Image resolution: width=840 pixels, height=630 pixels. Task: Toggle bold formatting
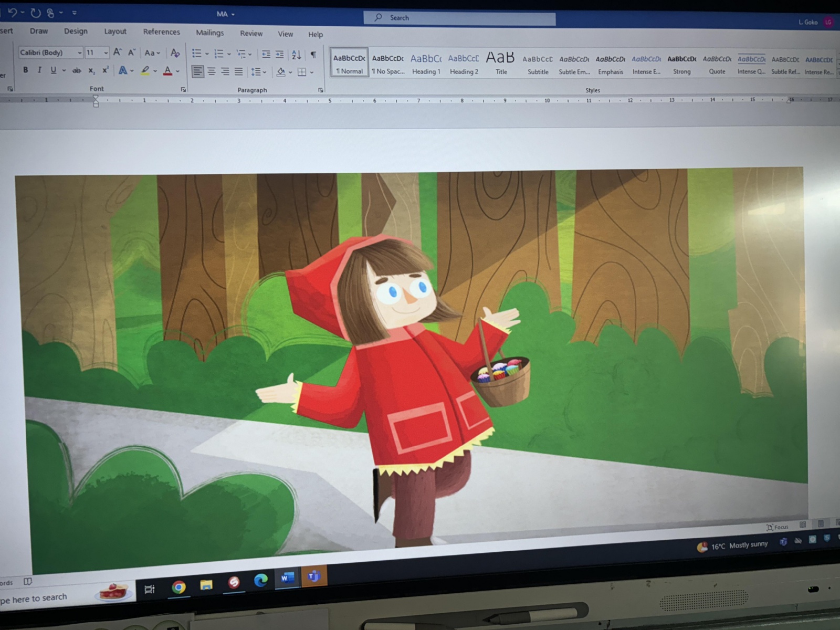pyautogui.click(x=25, y=70)
